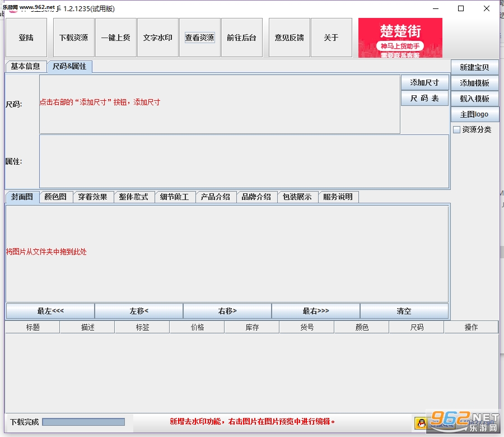Click the image drop area 将图片从文件夹中拖到此处
This screenshot has width=504, height=437.
tap(227, 254)
